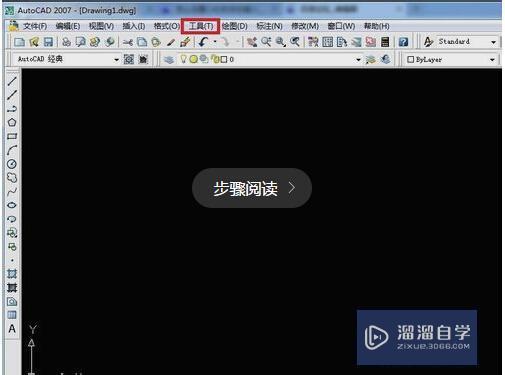Create a new drawing with QNew icon
This screenshot has height=375, width=505.
[x=19, y=42]
